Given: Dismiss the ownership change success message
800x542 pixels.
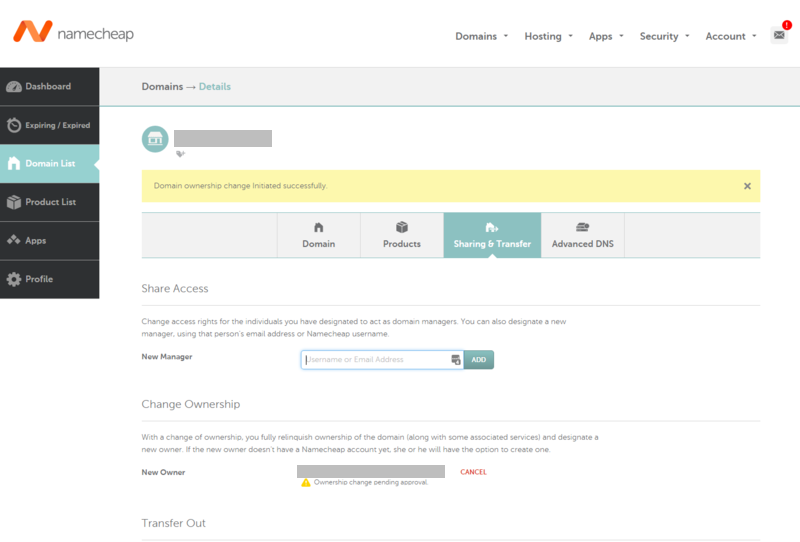Looking at the screenshot, I should (x=747, y=186).
